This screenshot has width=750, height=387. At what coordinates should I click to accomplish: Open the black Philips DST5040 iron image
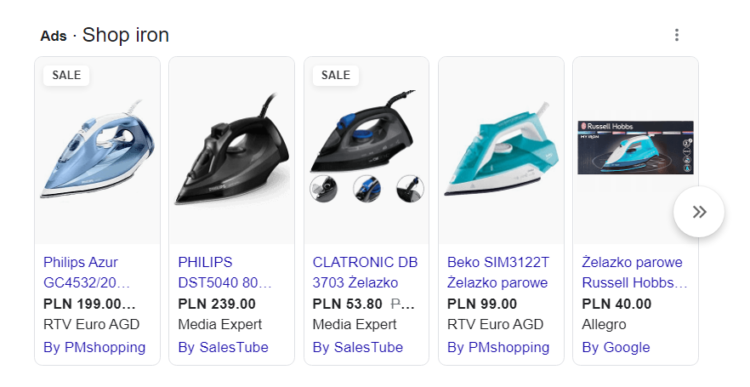click(232, 149)
